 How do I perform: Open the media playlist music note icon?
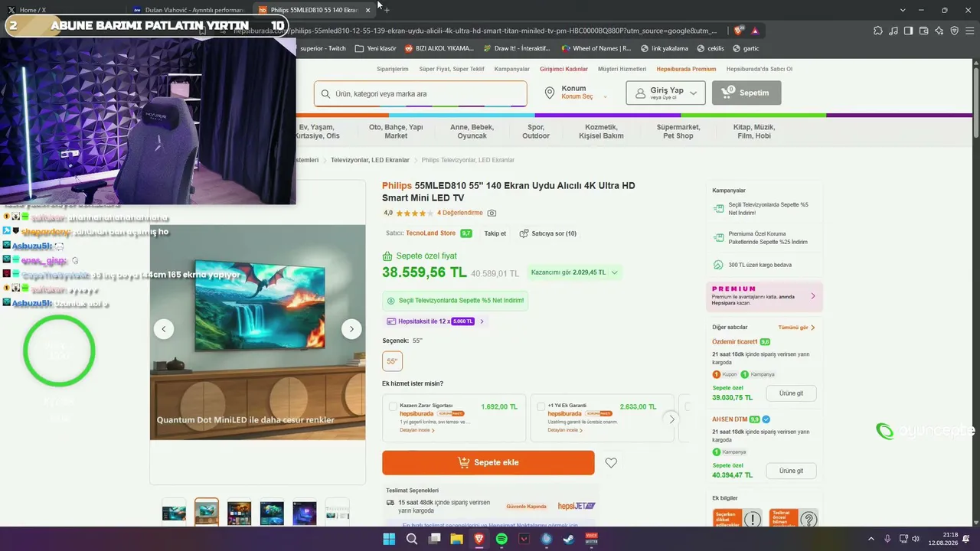point(893,31)
